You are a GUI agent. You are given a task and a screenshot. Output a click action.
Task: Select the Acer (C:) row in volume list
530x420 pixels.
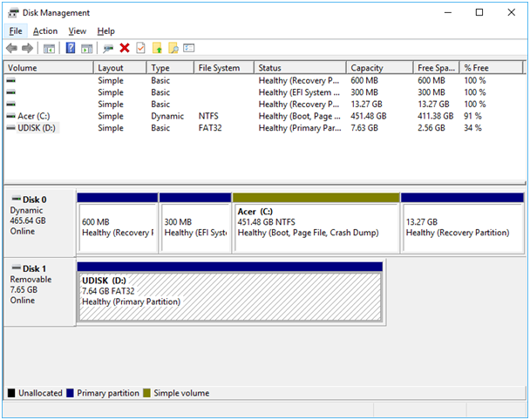tap(35, 116)
